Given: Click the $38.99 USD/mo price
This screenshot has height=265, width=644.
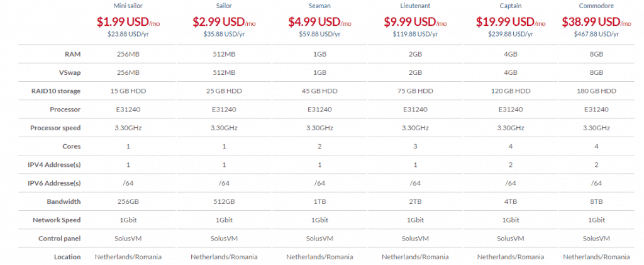Looking at the screenshot, I should tap(596, 22).
